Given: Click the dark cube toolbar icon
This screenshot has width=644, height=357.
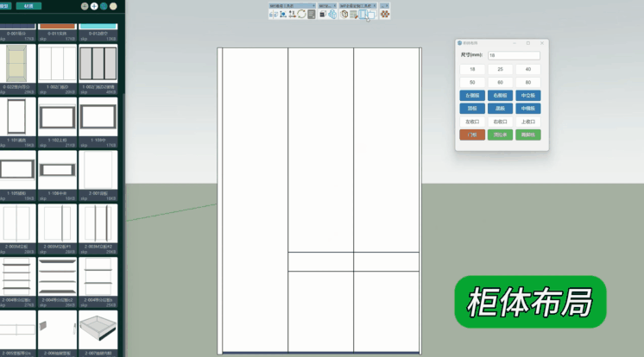Looking at the screenshot, I should 323,14.
